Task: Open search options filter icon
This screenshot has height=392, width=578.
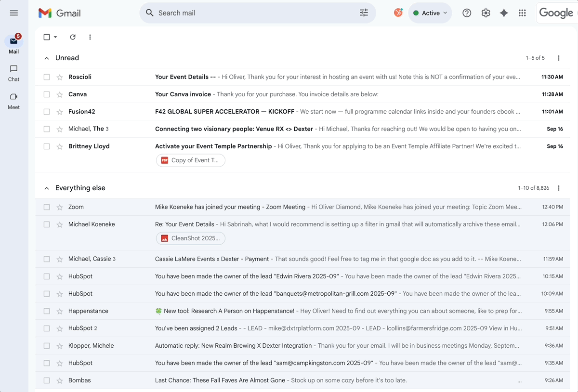Action: point(364,13)
